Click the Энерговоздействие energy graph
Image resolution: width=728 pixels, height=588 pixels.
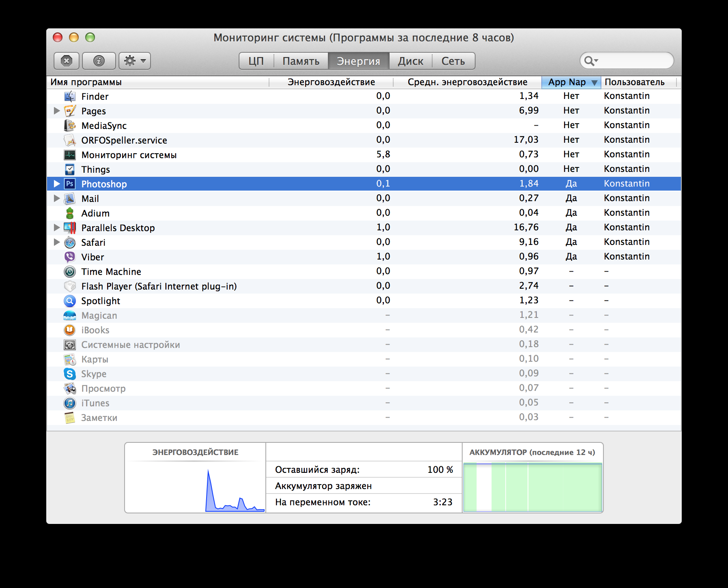point(195,487)
